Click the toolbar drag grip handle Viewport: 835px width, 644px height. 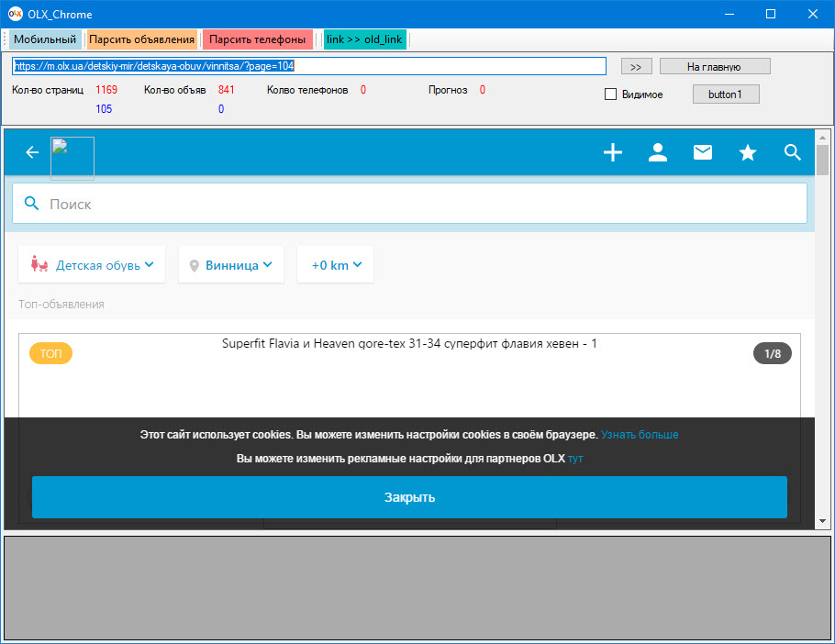coord(5,39)
